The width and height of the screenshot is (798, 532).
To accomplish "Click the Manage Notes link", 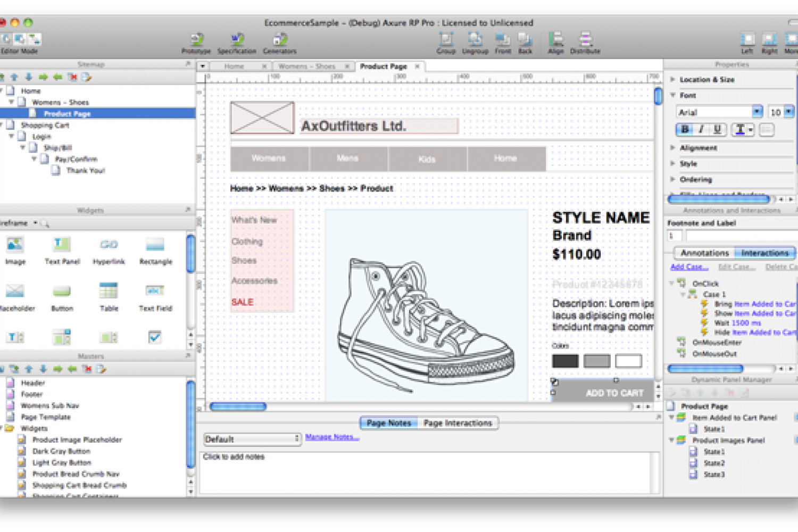I will click(x=332, y=437).
